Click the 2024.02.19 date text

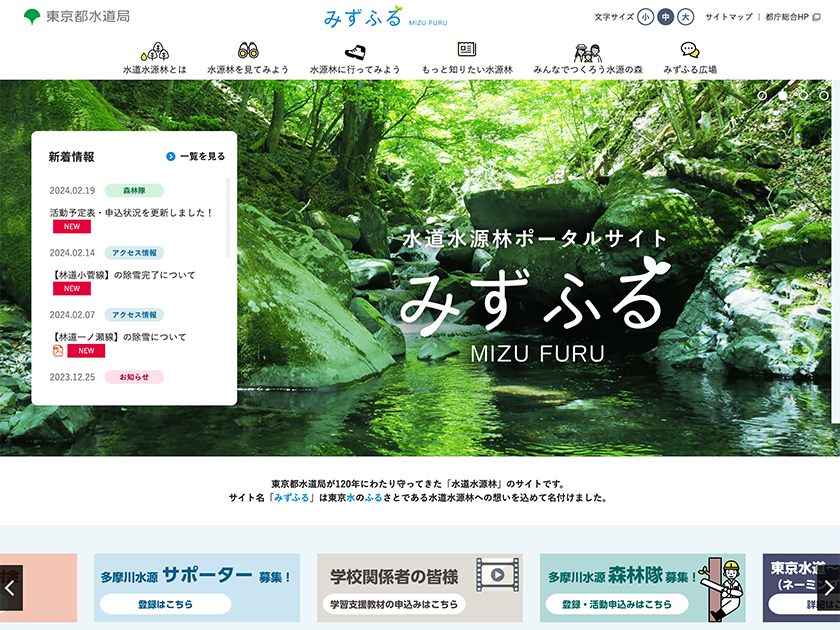coord(72,191)
